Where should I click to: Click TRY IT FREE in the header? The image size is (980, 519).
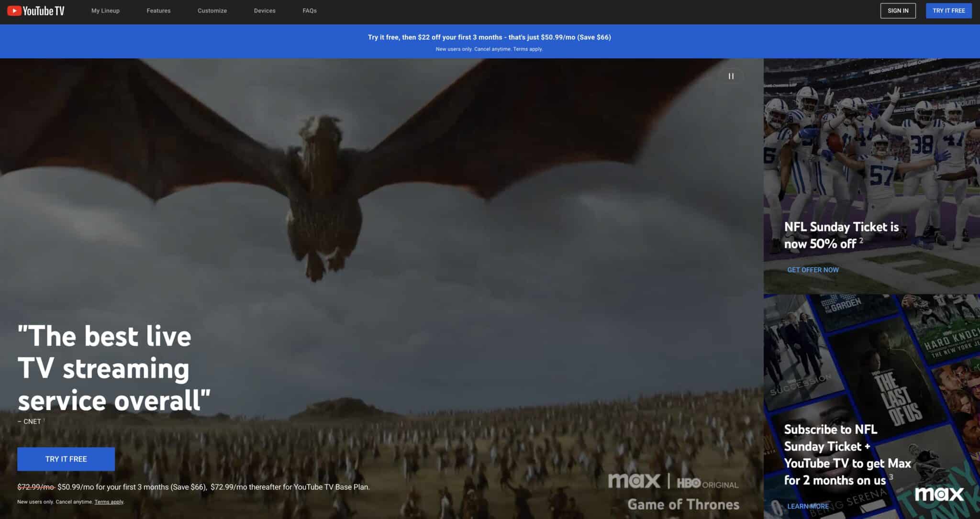click(948, 11)
